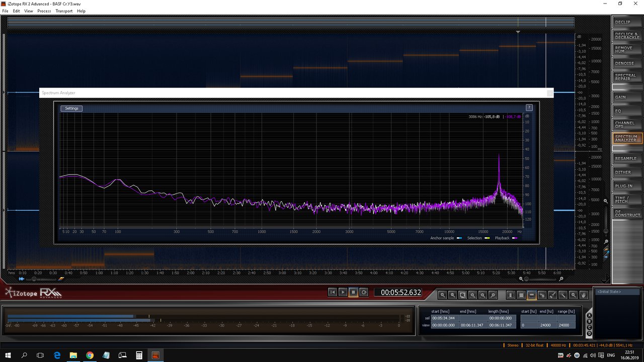This screenshot has height=362, width=644.
Task: Open the Transport menu
Action: click(x=64, y=11)
